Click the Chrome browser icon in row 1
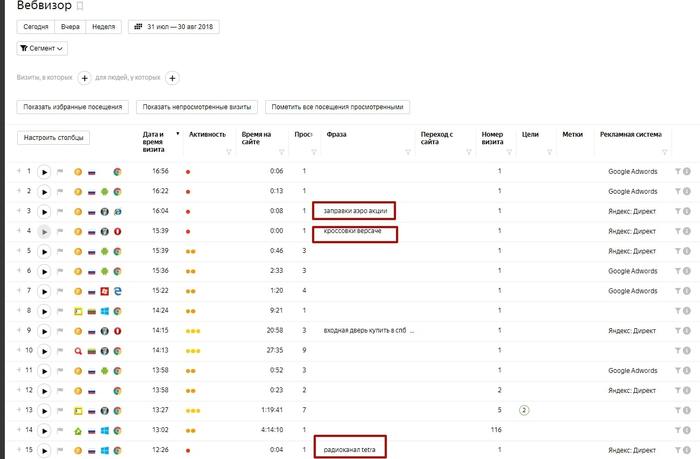 (117, 172)
